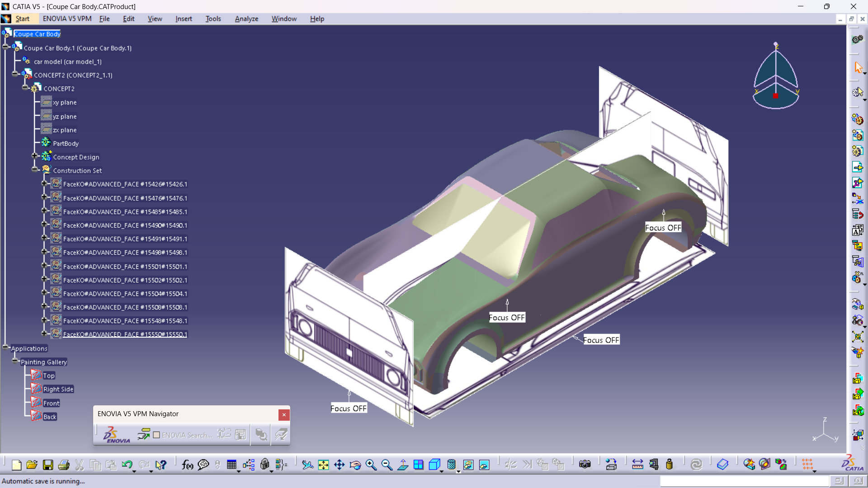Select the Back gallery item
This screenshot has width=868, height=488.
point(50,417)
